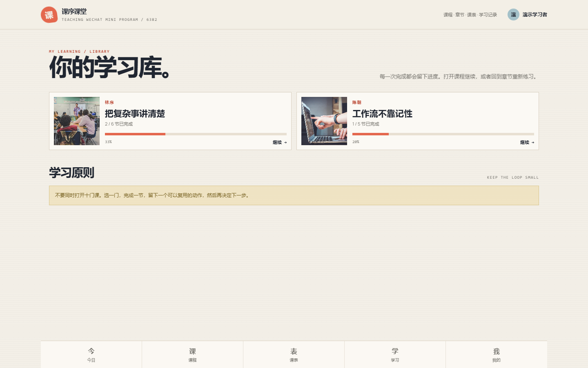Open the 我的 bottom tab
The height and width of the screenshot is (368, 588).
pos(496,355)
